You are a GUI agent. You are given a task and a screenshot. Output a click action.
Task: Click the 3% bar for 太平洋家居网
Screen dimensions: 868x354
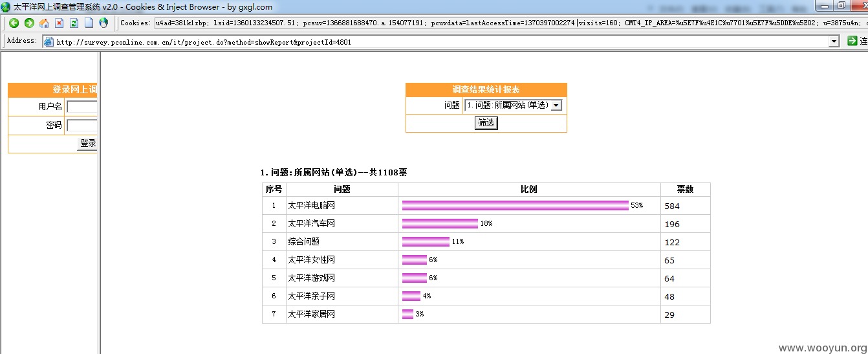(407, 314)
